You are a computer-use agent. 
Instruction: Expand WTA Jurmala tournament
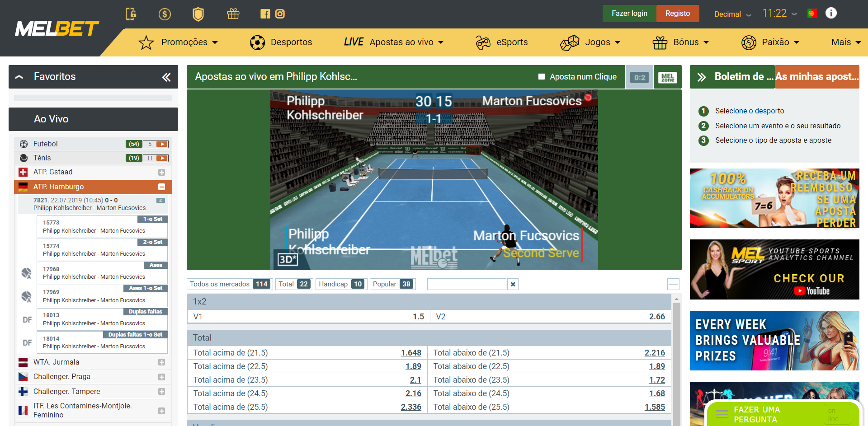pyautogui.click(x=162, y=362)
